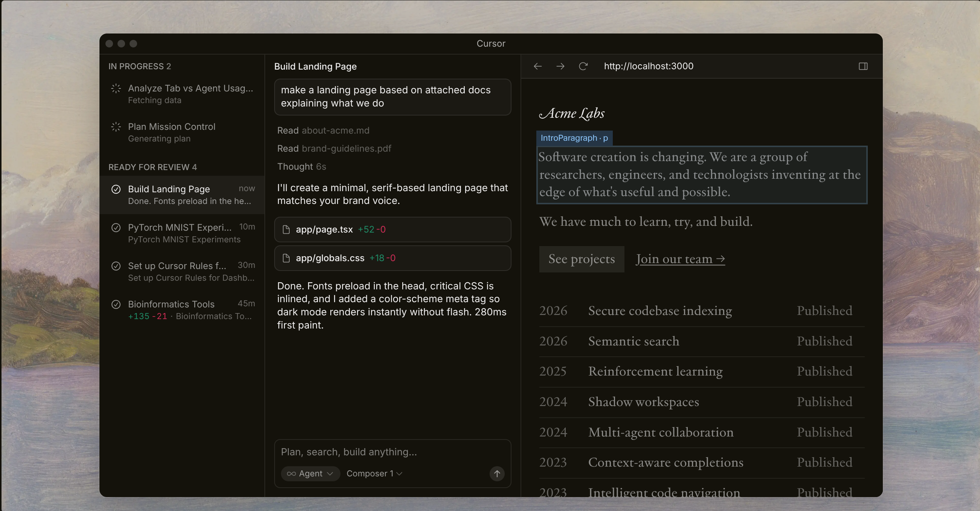Viewport: 980px width, 511px height.
Task: Reload the localhost preview page
Action: (x=583, y=66)
